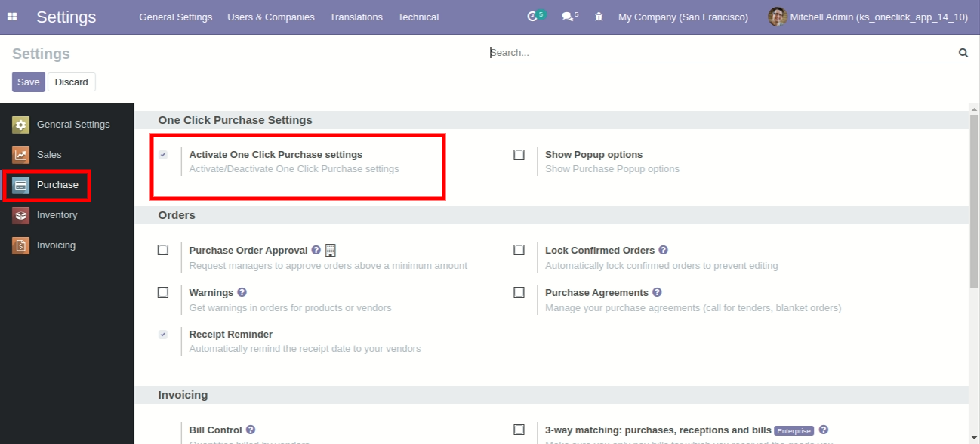Disable the Receipt Reminder checkbox

(x=162, y=334)
